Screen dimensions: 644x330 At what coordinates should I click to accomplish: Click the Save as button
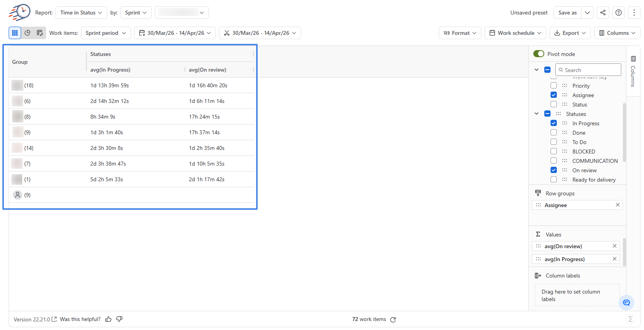coord(567,13)
